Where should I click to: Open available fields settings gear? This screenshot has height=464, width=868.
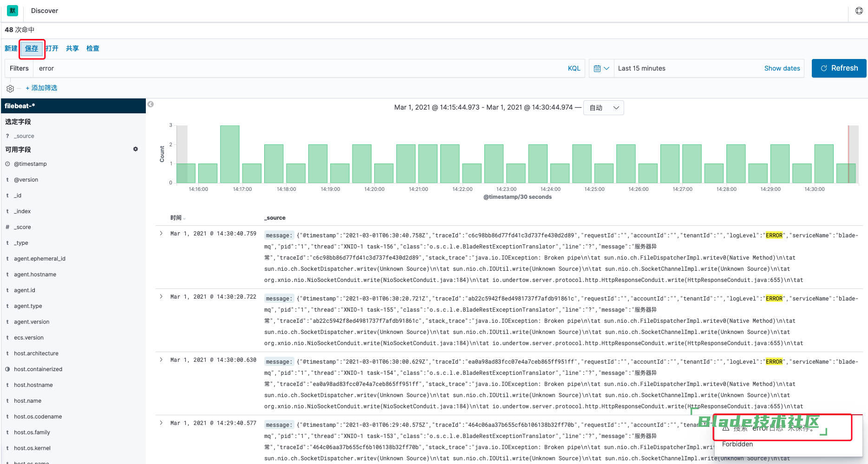(x=136, y=149)
